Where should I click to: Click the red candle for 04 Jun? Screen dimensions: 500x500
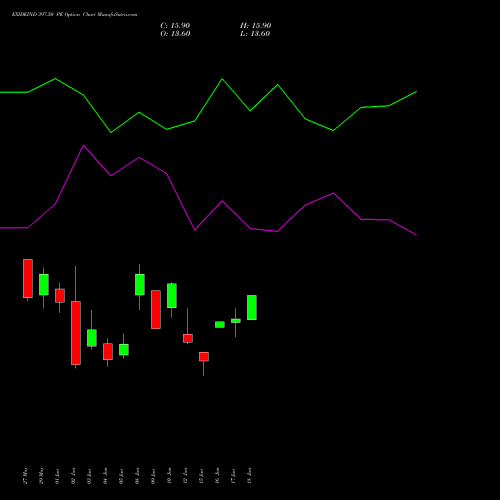pyautogui.click(x=108, y=352)
